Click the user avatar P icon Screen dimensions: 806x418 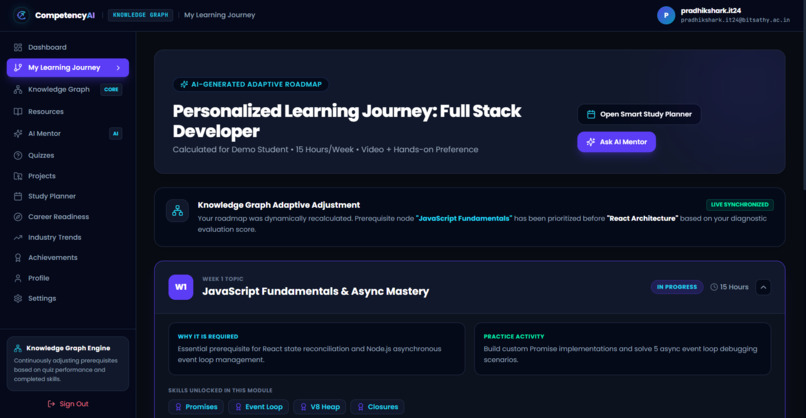666,15
